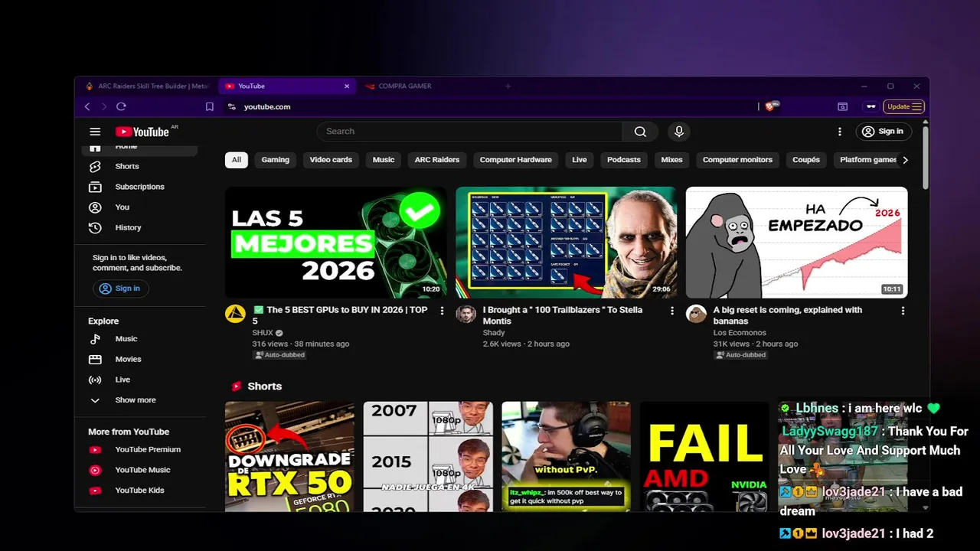Select the Video cards filter chip

pos(331,160)
